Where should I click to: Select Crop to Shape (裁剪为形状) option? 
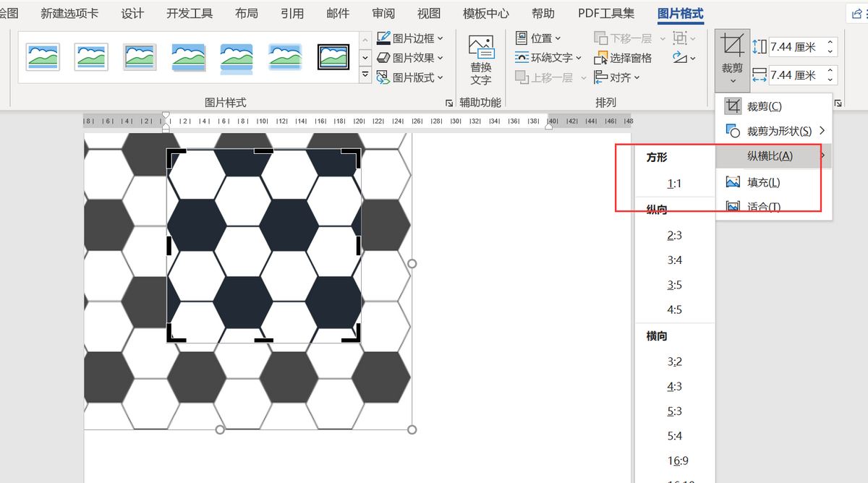(778, 131)
